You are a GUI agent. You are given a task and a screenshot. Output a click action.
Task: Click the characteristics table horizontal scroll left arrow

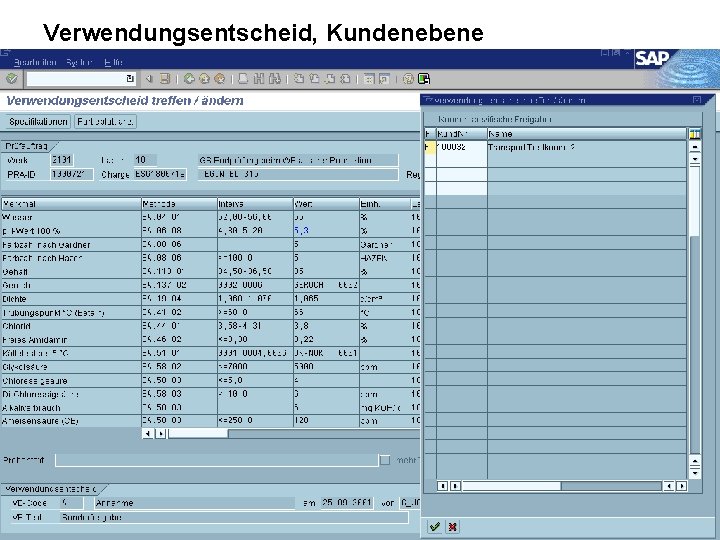147,433
